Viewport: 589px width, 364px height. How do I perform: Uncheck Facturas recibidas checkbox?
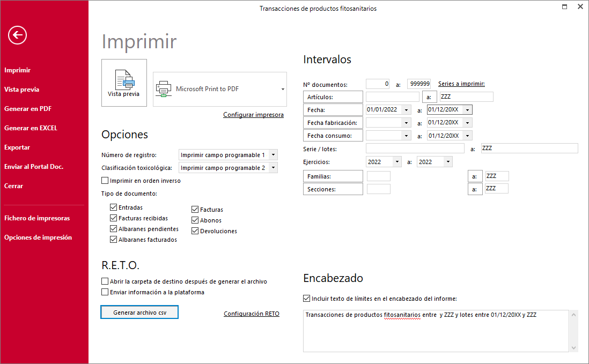point(113,218)
